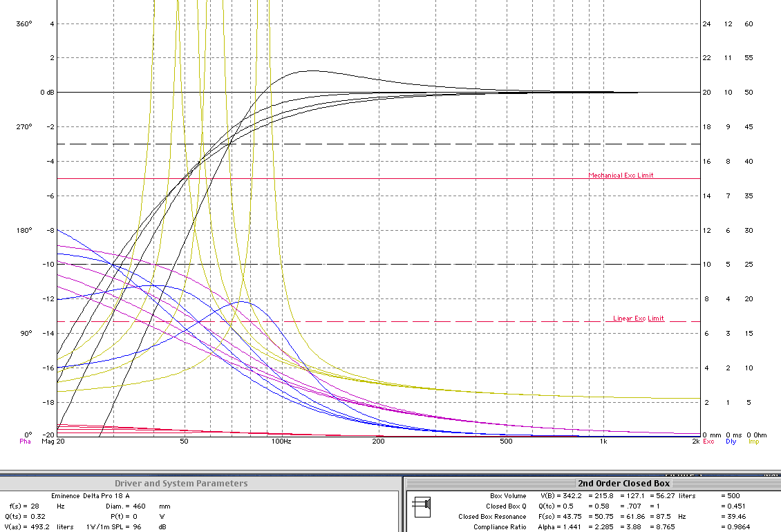Click the closed box Q value 0.58
The width and height of the screenshot is (781, 532).
point(602,506)
